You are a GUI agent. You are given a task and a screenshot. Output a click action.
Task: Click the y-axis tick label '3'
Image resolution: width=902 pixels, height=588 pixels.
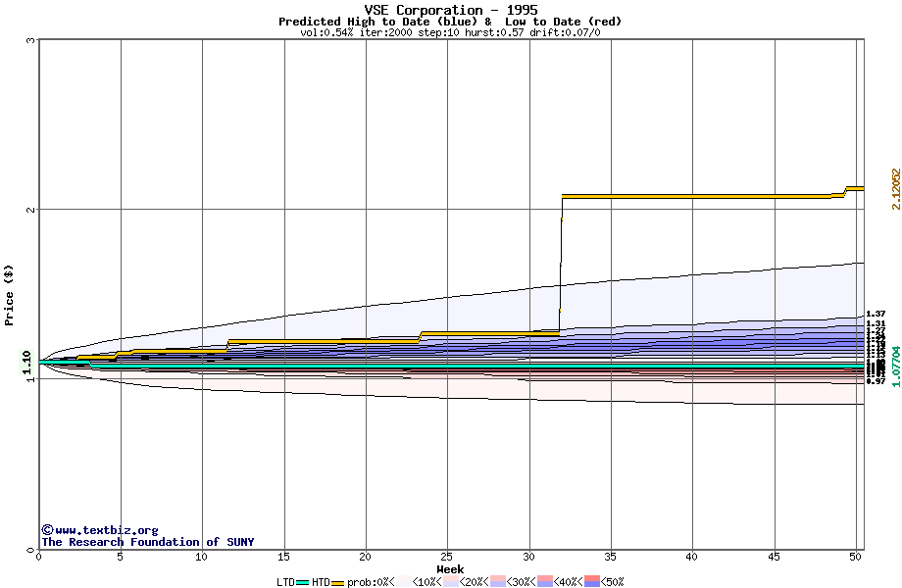tap(31, 40)
